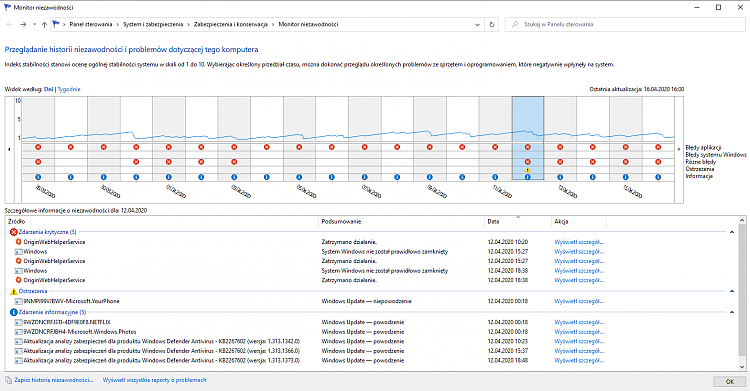Click miscellaneous failure icon for 28.03.2020
This screenshot has height=391, width=750.
click(38, 162)
